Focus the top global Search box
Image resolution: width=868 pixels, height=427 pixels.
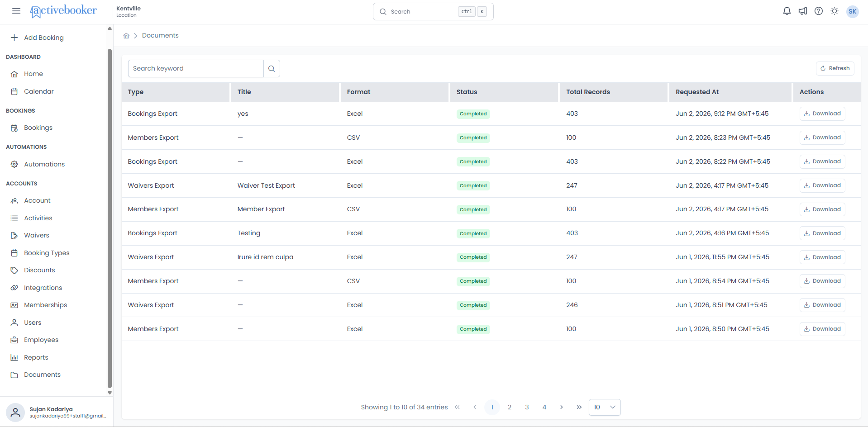coord(433,11)
